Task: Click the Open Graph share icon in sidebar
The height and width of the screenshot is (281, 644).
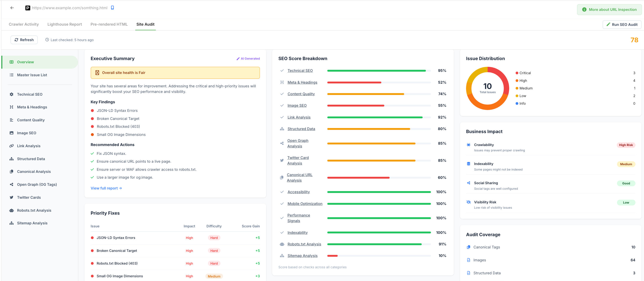Action: click(x=12, y=184)
